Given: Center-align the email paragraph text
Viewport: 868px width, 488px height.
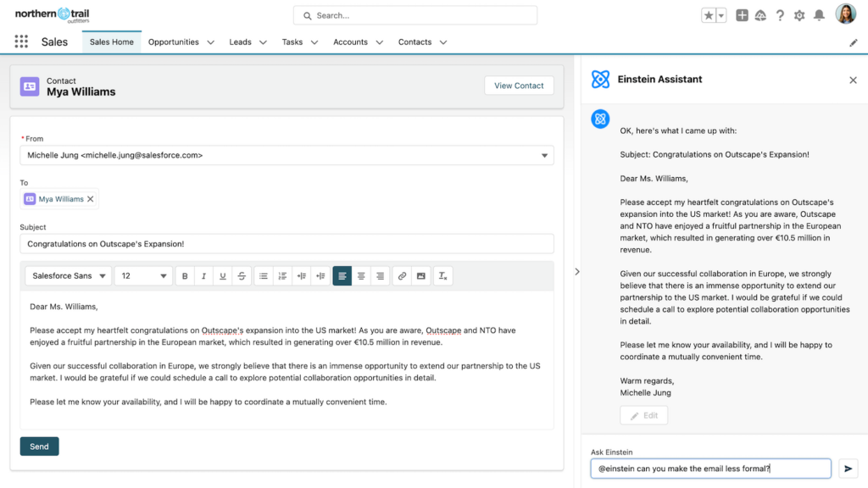Looking at the screenshot, I should click(362, 275).
